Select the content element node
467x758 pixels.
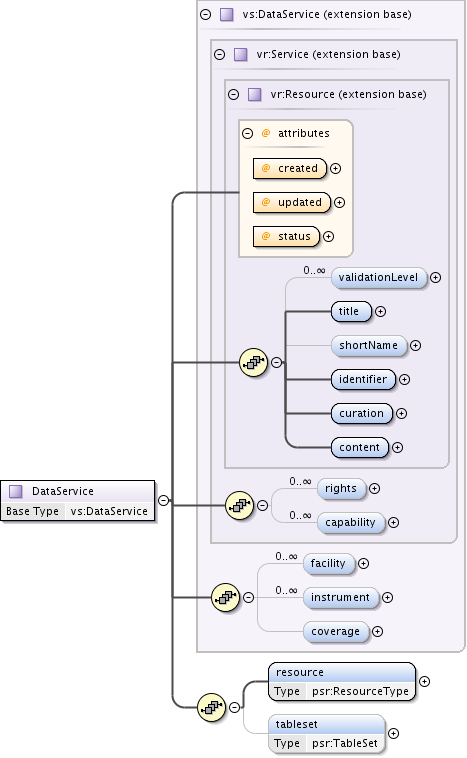[x=360, y=448]
